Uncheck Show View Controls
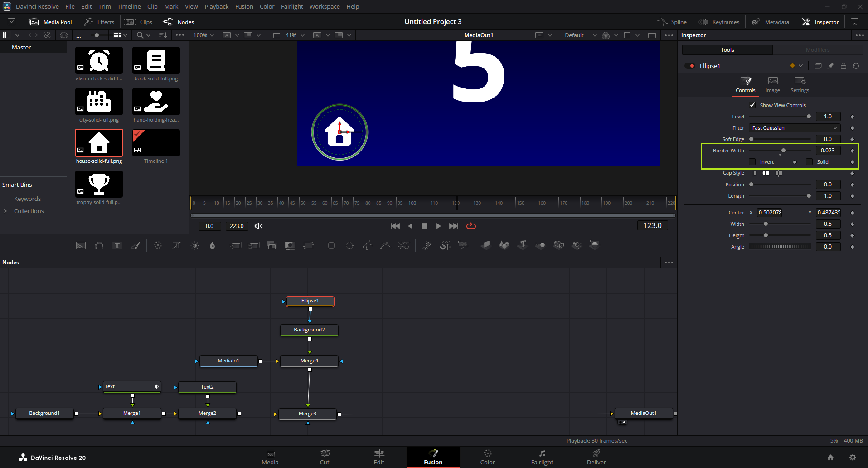 [x=752, y=105]
